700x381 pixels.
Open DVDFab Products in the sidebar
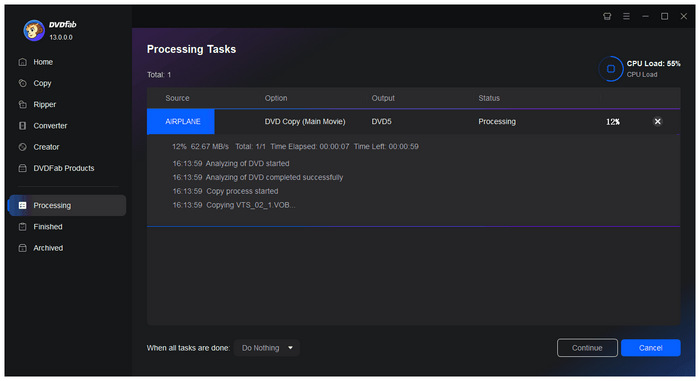(x=64, y=168)
